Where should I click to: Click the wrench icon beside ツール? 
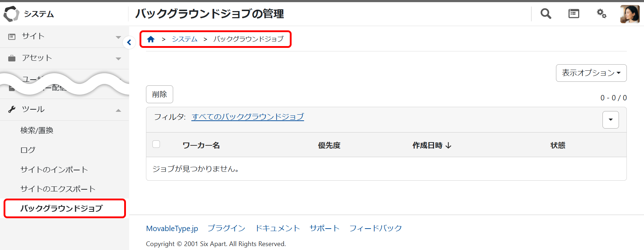pos(12,109)
